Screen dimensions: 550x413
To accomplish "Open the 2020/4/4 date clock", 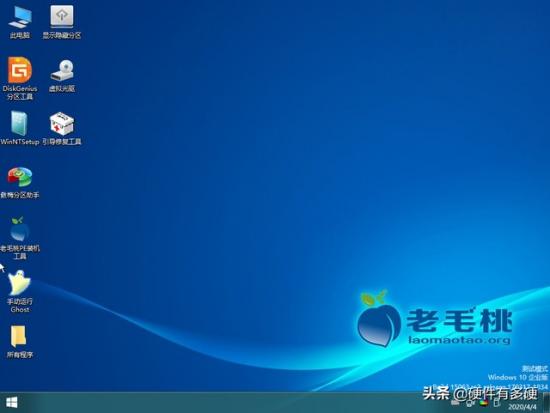I will click(x=522, y=407).
